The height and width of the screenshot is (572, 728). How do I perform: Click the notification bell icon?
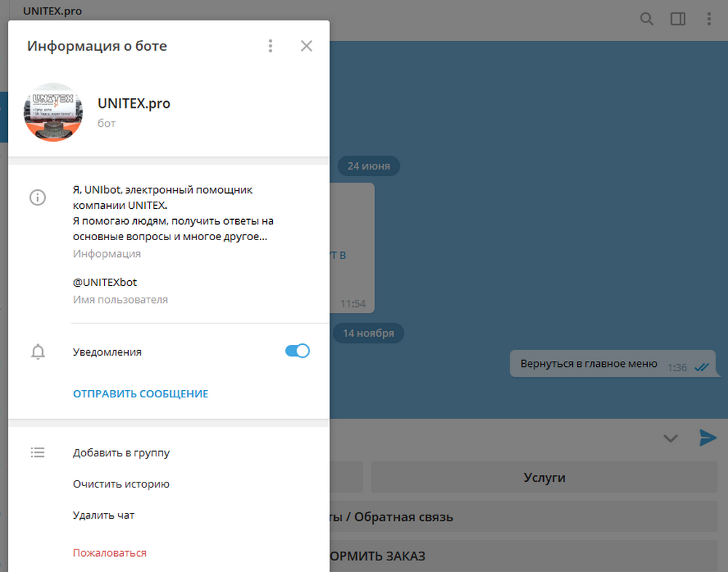tap(38, 352)
